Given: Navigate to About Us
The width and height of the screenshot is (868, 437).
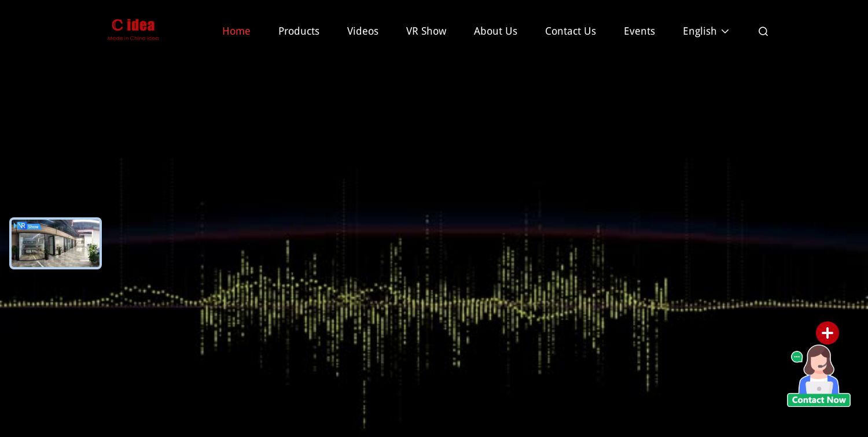Looking at the screenshot, I should tap(495, 31).
